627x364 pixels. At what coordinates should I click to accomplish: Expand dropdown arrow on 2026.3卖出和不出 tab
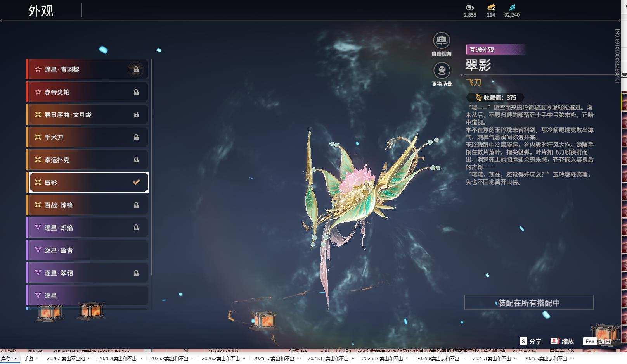coord(193,359)
